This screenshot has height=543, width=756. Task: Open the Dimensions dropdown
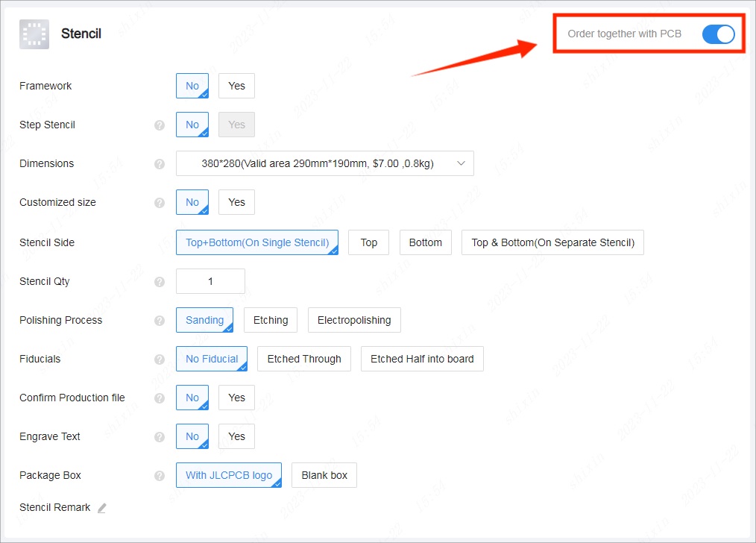tap(324, 163)
